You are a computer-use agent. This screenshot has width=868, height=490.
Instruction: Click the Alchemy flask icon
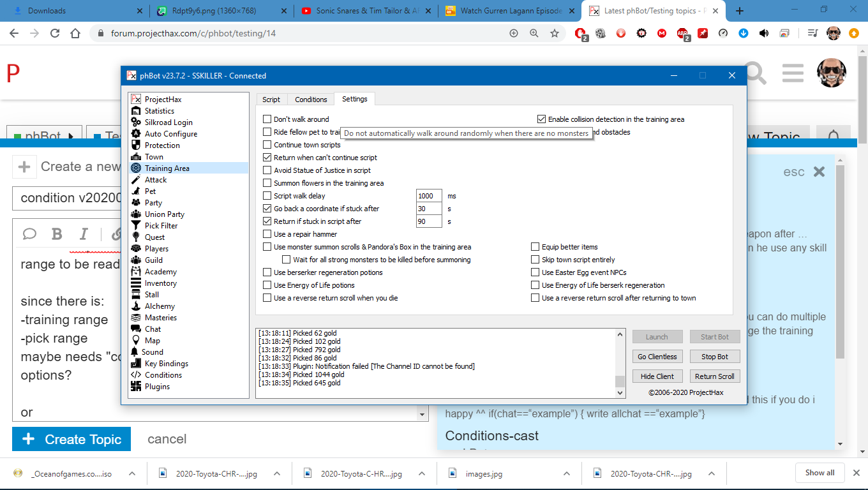[135, 306]
